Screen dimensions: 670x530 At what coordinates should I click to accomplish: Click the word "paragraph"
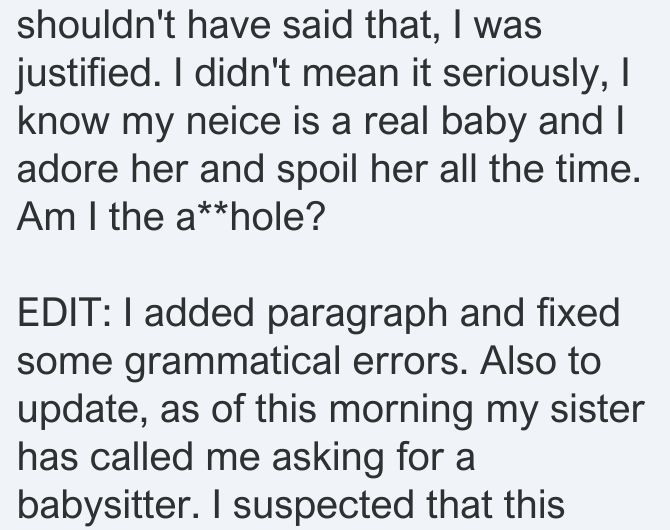click(357, 314)
